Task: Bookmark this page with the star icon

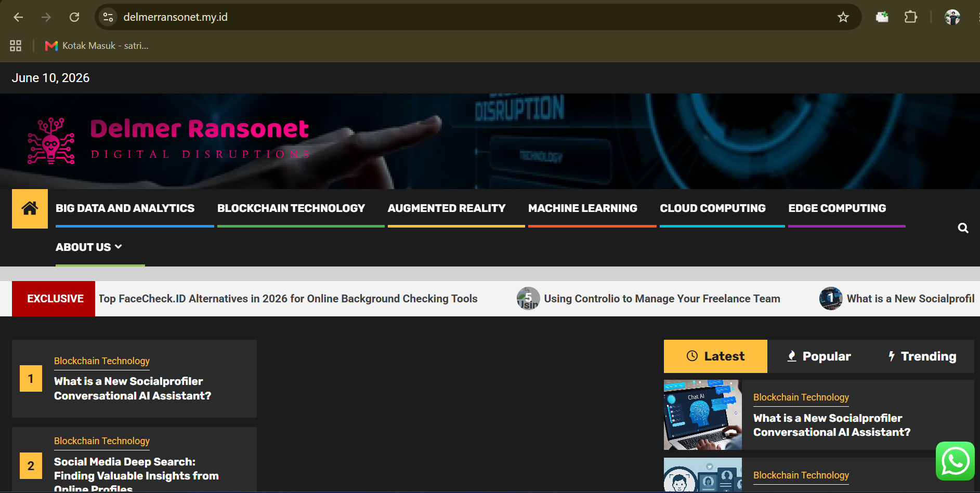Action: (843, 17)
